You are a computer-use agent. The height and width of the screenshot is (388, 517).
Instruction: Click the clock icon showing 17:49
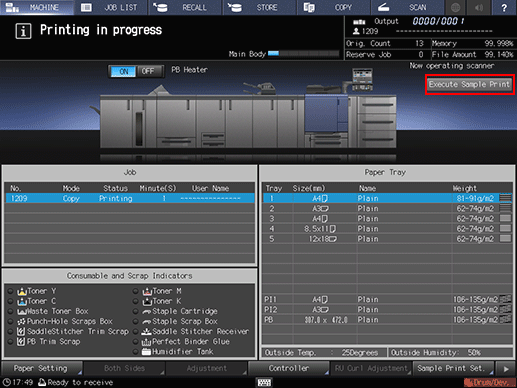(x=7, y=382)
